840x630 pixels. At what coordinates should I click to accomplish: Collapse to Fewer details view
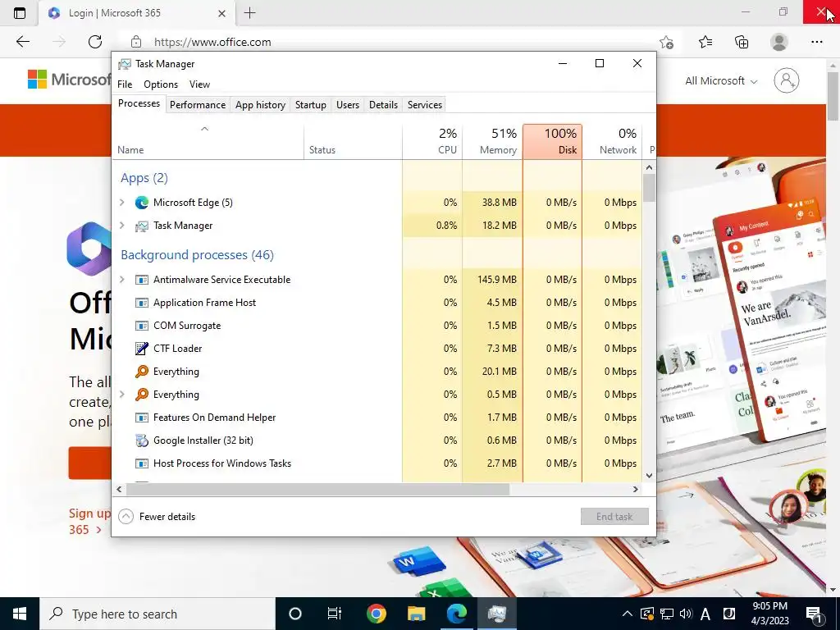click(x=157, y=517)
